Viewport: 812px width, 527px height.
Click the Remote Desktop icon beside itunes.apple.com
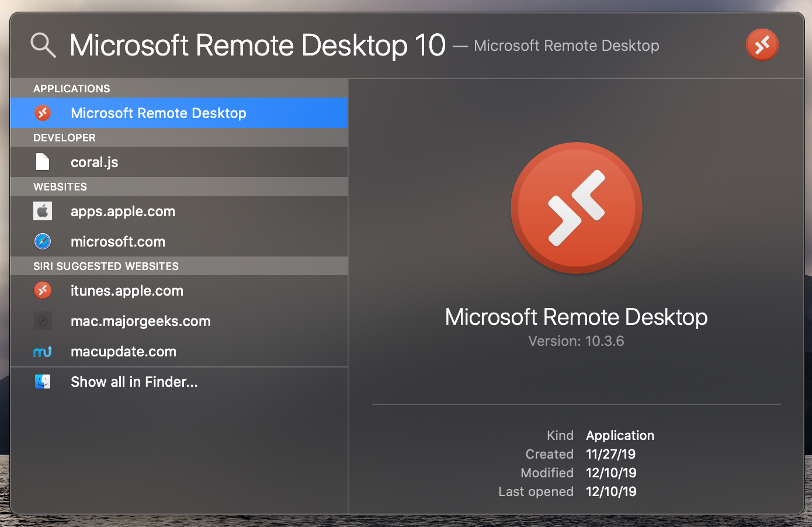(x=43, y=290)
